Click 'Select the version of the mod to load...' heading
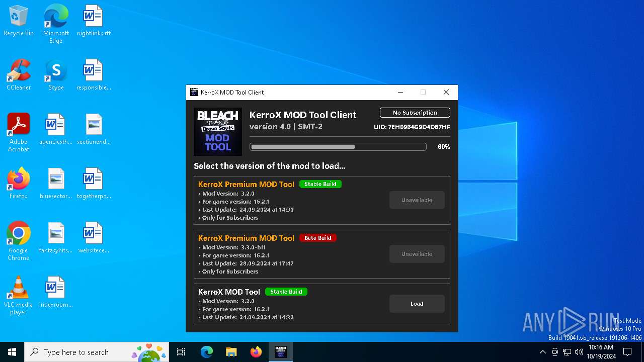644x362 pixels. click(x=270, y=166)
